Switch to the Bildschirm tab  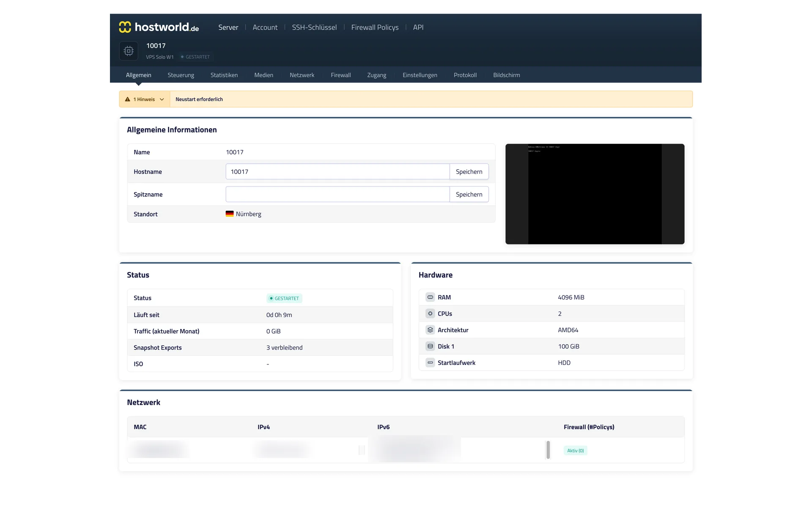coord(507,75)
